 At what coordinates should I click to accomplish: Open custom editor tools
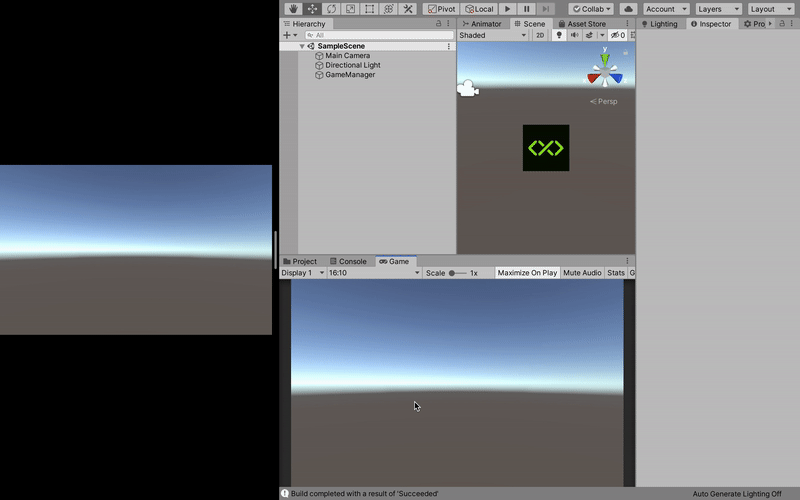pos(408,9)
